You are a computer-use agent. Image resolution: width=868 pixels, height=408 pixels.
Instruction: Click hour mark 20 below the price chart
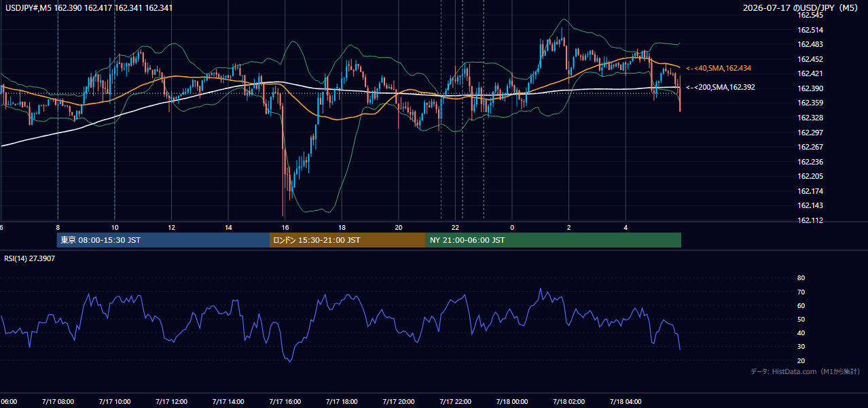coord(399,228)
